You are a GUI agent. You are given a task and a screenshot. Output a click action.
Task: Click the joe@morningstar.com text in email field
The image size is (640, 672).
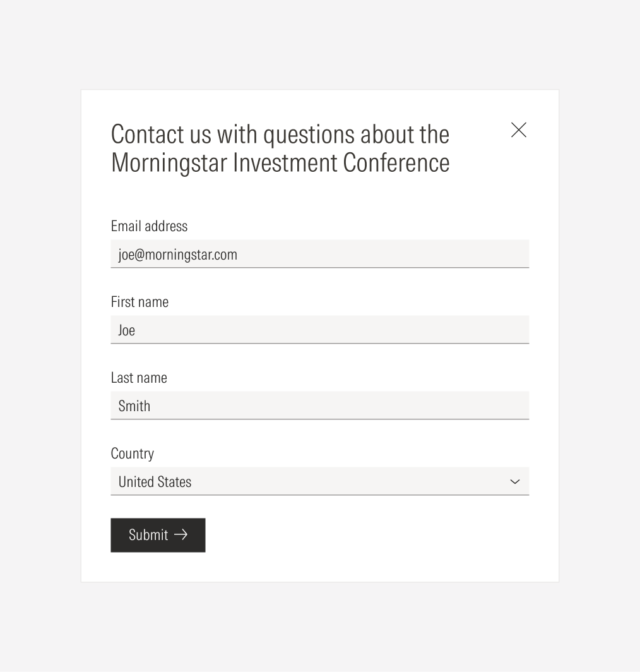tap(178, 255)
